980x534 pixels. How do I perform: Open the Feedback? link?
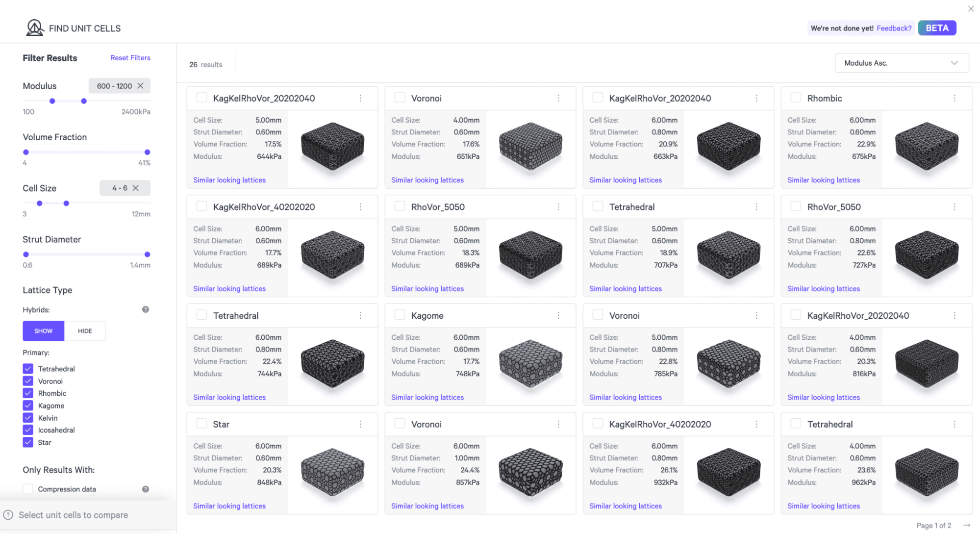click(x=894, y=28)
